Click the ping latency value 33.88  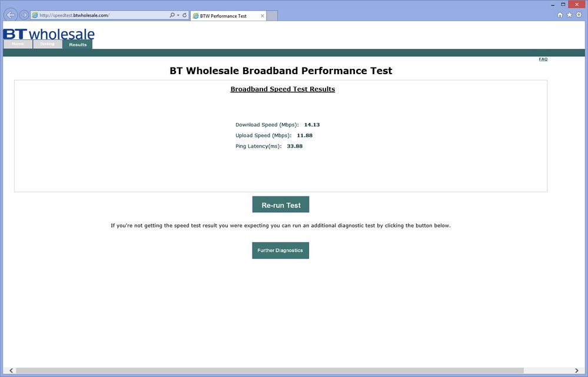pyautogui.click(x=294, y=146)
